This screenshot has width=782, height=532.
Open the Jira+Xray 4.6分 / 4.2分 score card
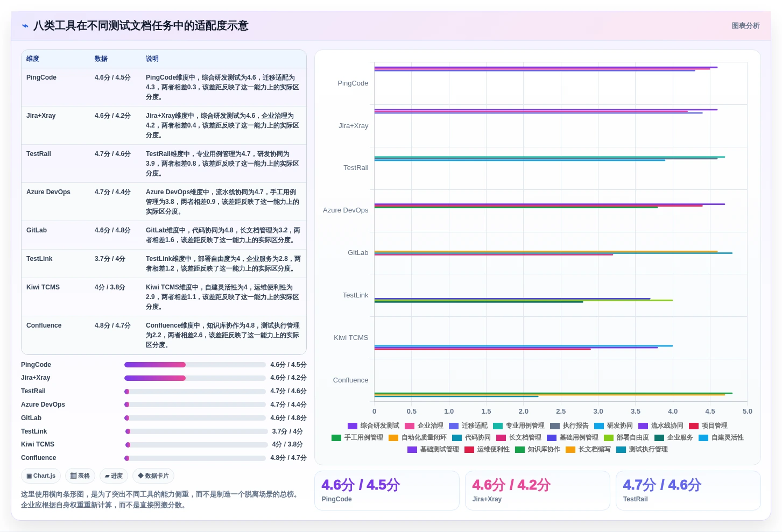[537, 491]
